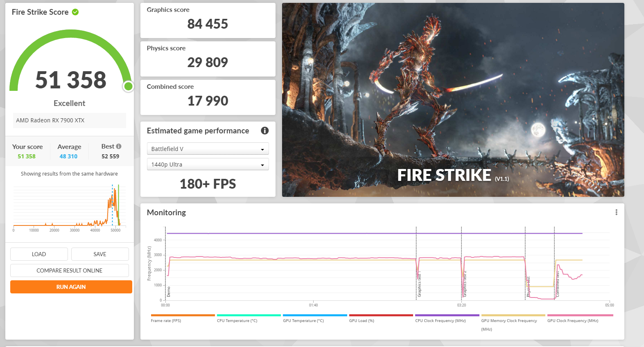Viewport: 644px width, 347px height.
Task: Click the SAVE button
Action: coord(100,254)
